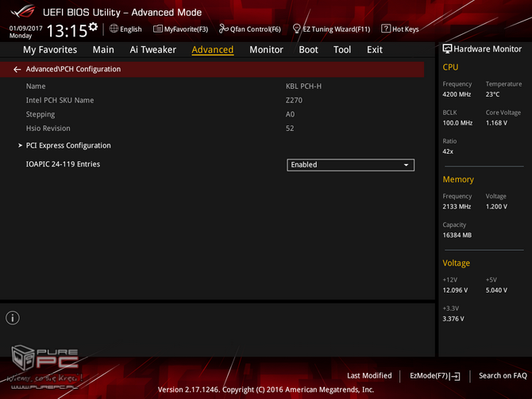Viewport: 532px width, 399px height.
Task: Click the Advanced\PCH Configuration breadcrumb text
Action: pos(73,69)
